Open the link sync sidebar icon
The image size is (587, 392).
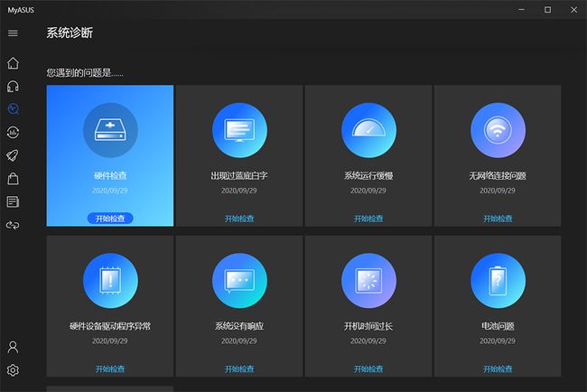click(13, 225)
